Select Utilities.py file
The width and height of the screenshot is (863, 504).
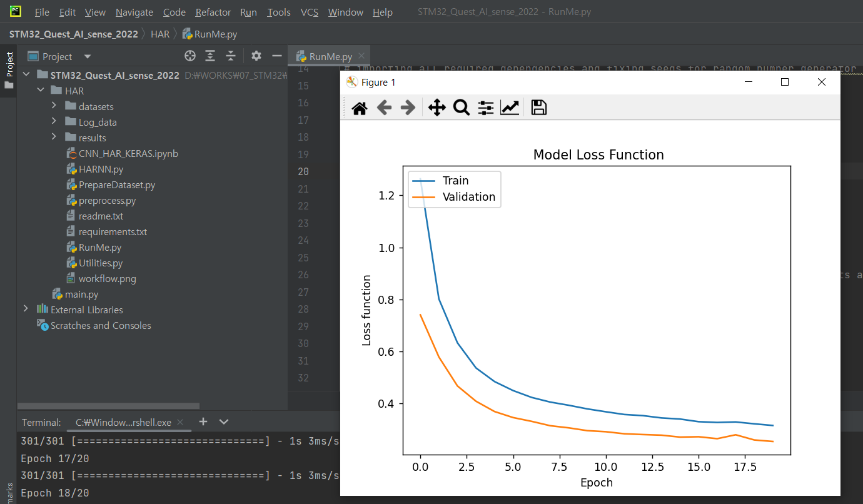click(100, 263)
